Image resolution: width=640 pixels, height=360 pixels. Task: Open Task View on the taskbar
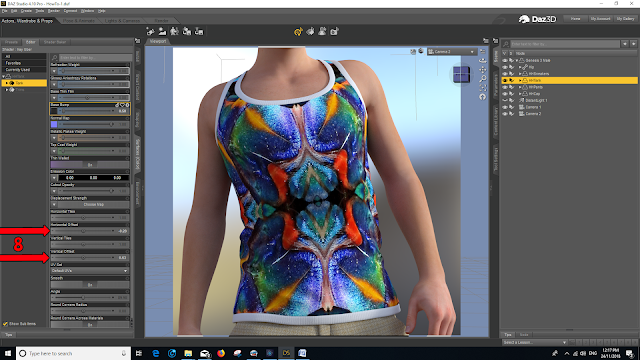(139, 353)
